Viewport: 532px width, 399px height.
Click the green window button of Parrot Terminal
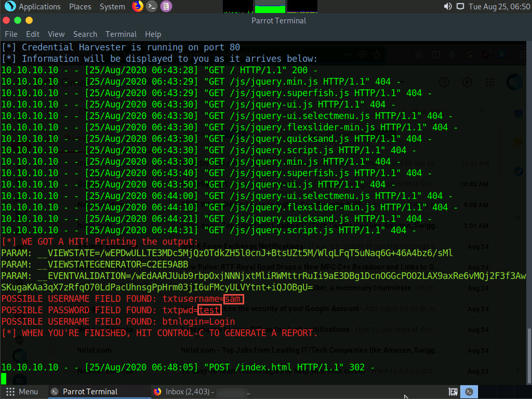tap(18, 20)
